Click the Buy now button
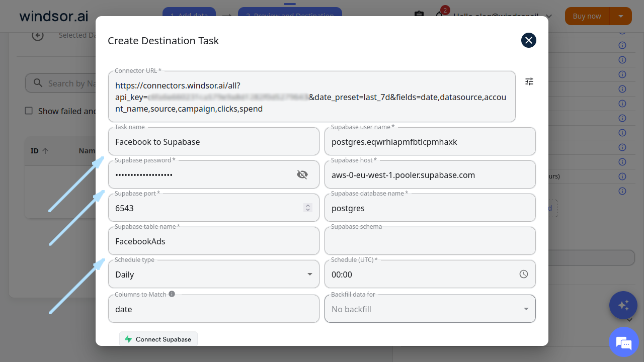644x362 pixels. pos(587,16)
